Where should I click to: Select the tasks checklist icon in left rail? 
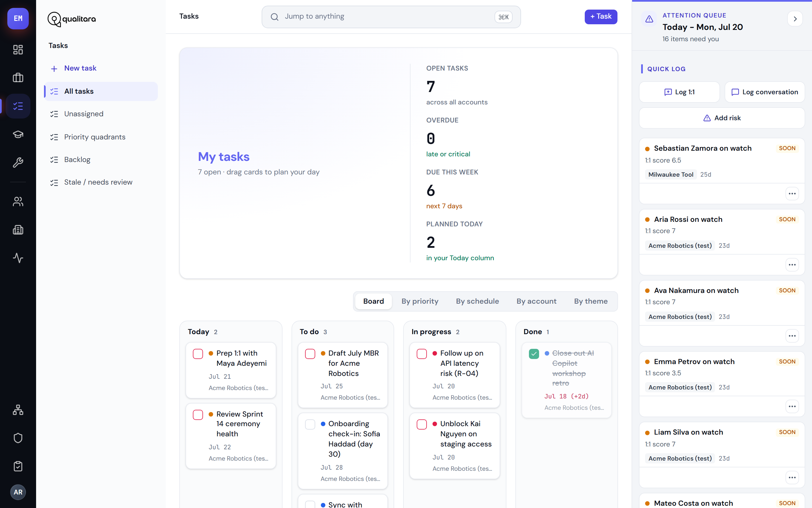[x=18, y=106]
